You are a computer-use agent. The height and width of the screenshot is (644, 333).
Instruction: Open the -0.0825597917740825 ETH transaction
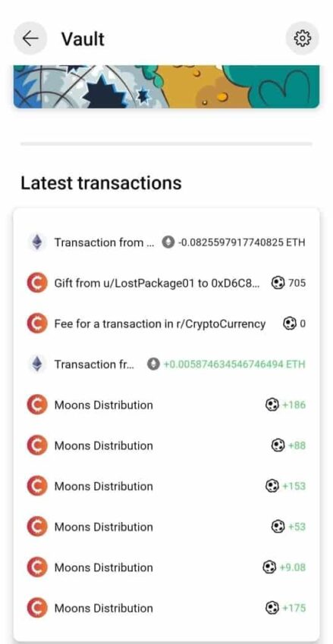tap(167, 242)
